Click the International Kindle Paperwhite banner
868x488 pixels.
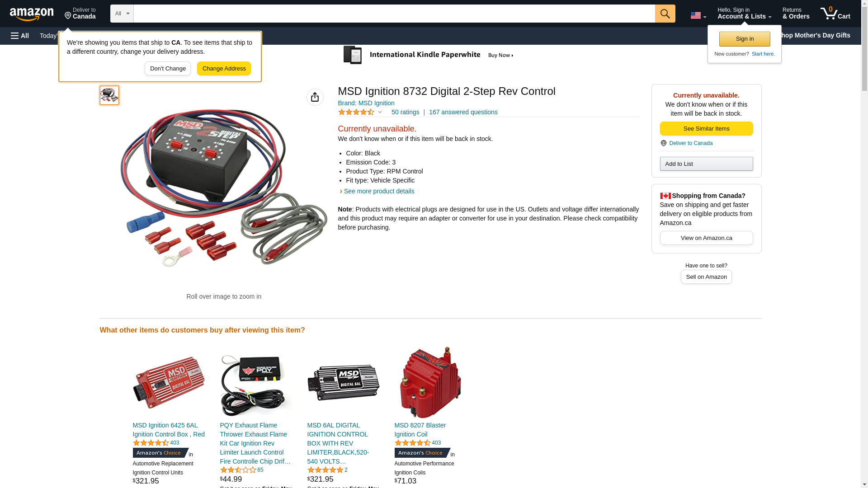(428, 55)
